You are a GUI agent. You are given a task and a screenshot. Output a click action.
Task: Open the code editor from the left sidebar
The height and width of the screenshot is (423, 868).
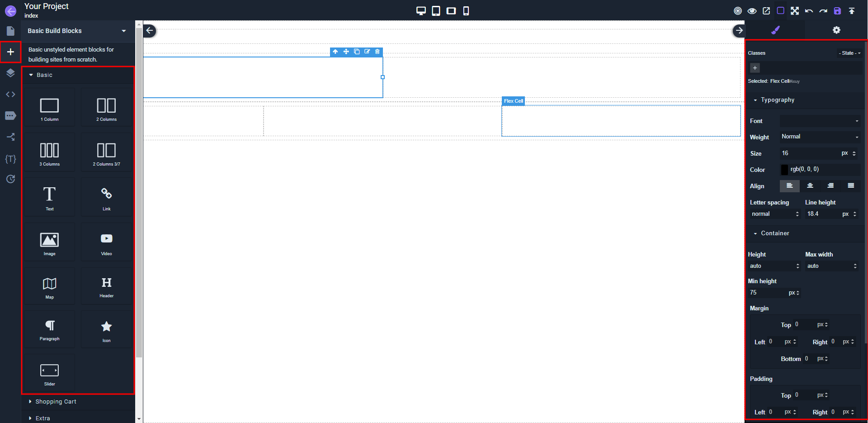(x=10, y=94)
